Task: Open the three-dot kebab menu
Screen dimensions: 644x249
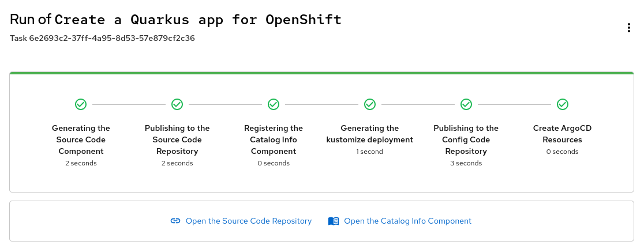Action: (x=628, y=28)
